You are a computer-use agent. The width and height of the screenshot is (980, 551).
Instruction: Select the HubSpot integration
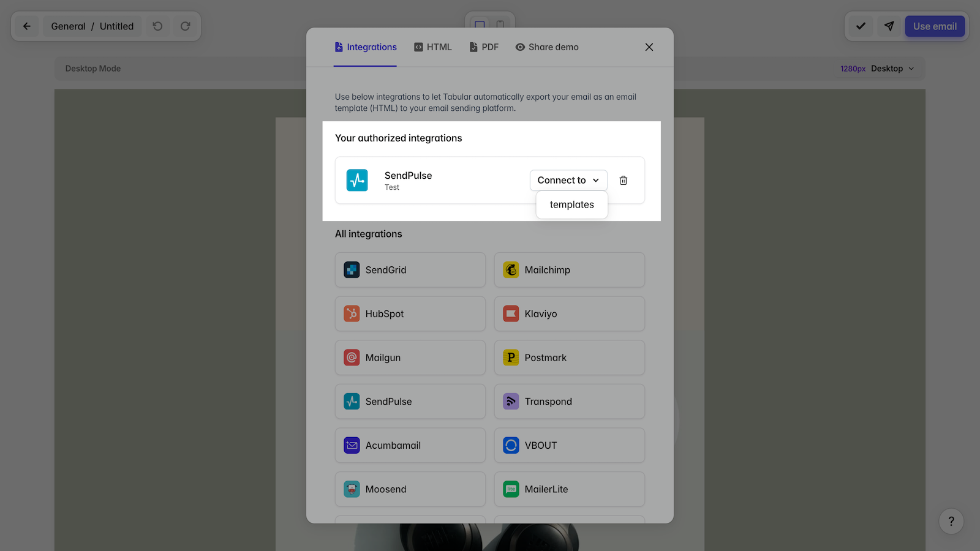pyautogui.click(x=410, y=314)
